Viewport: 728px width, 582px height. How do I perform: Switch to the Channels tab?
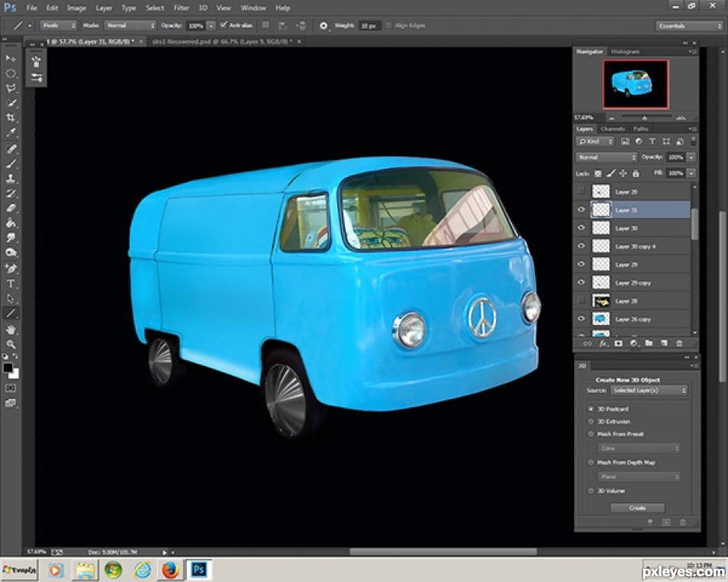click(613, 129)
